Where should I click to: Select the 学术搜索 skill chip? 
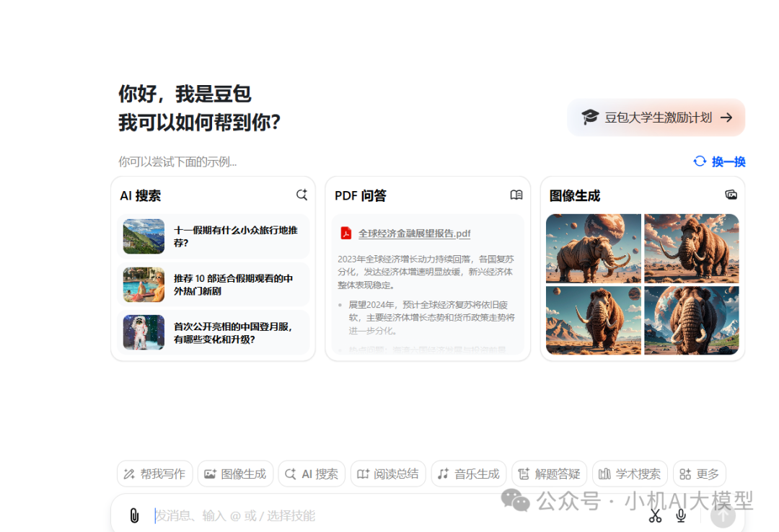pos(630,474)
